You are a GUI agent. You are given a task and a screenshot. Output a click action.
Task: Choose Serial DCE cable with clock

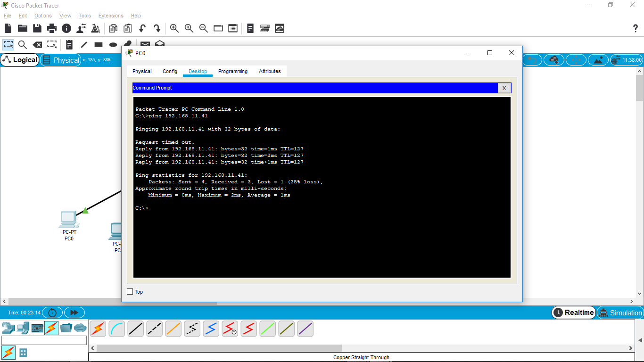point(230,329)
